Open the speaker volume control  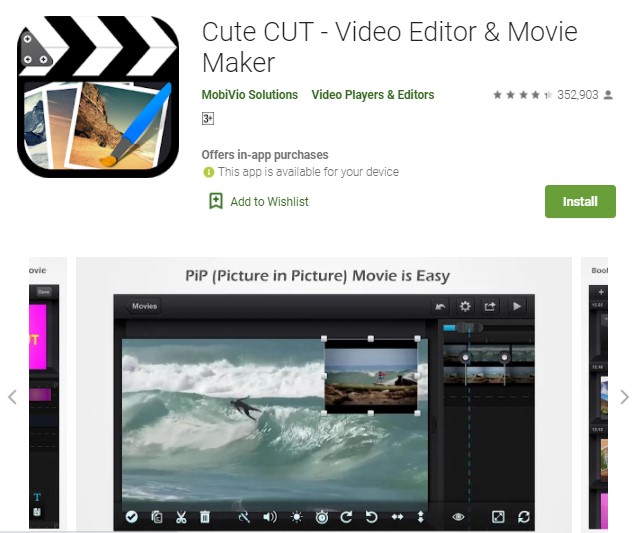coord(270,517)
